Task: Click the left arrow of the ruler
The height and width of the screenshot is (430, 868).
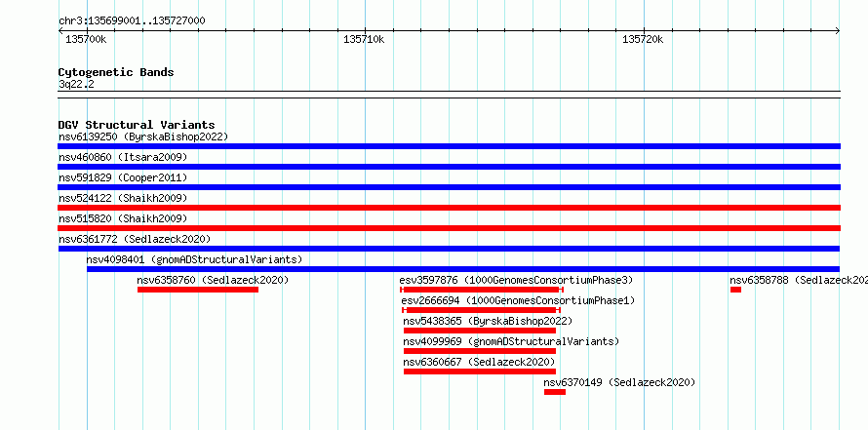Action: [60, 30]
